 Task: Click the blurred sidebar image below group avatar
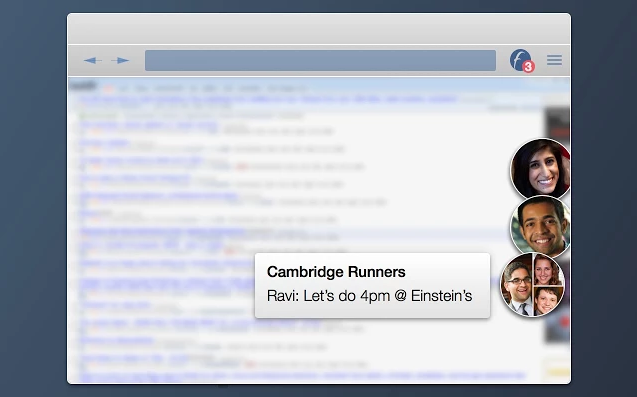click(x=557, y=327)
